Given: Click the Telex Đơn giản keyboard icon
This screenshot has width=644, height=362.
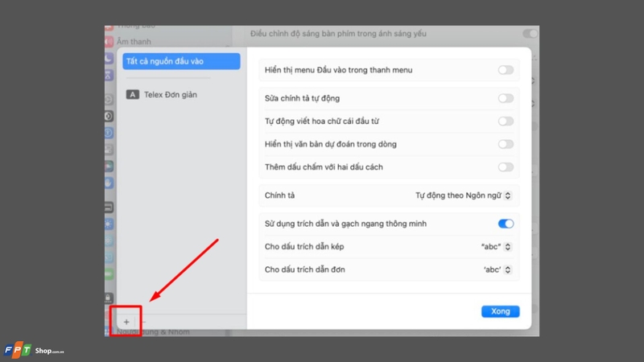Looking at the screenshot, I should 132,95.
